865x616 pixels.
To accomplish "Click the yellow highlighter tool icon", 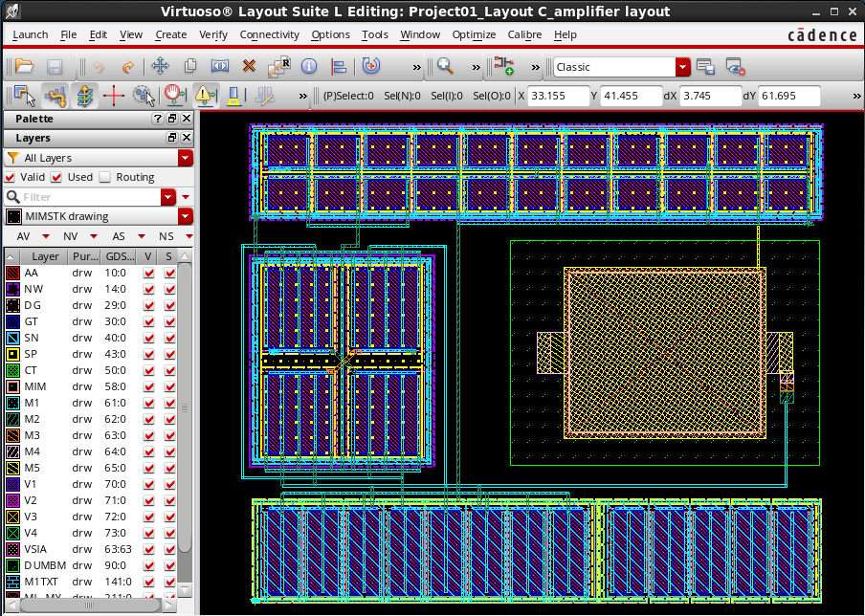I will [233, 96].
